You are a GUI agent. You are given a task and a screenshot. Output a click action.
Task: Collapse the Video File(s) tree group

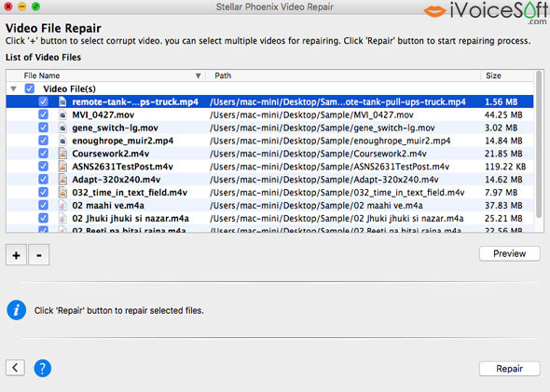pyautogui.click(x=13, y=89)
